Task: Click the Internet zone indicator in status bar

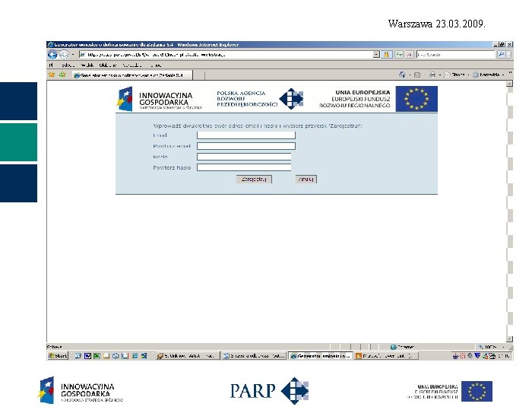Action: (403, 347)
